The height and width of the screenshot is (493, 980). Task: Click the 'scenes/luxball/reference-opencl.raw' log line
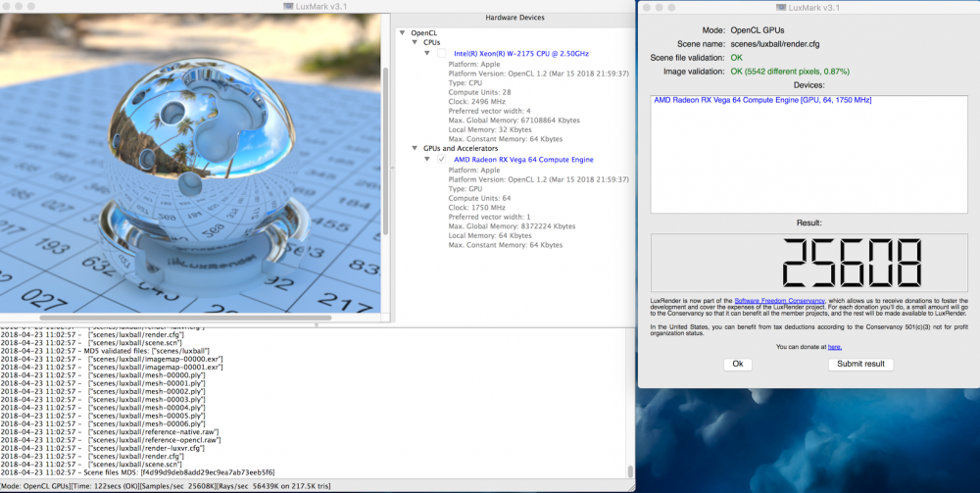point(111,440)
